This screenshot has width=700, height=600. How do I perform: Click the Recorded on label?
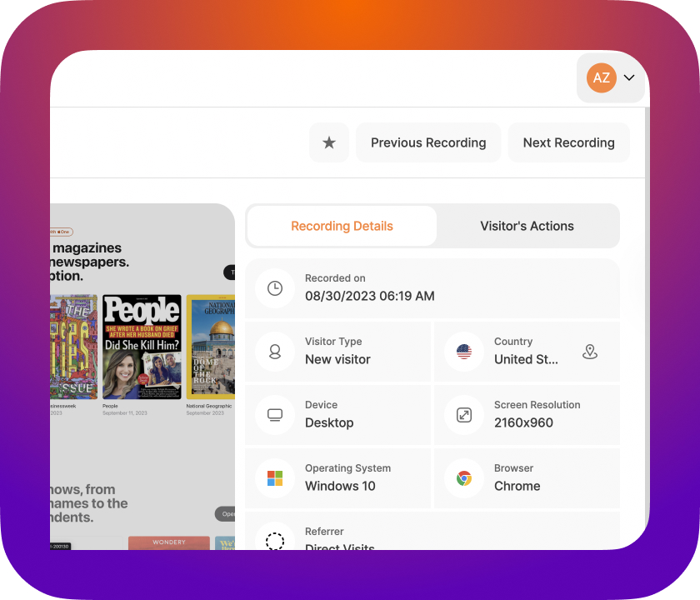pos(335,278)
